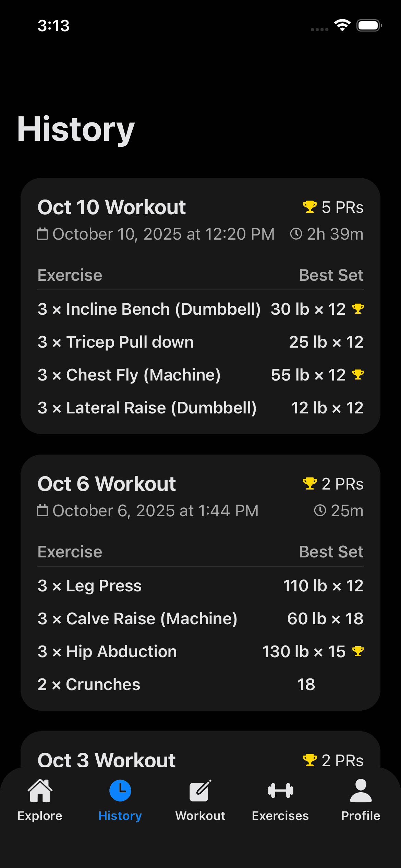Screen dimensions: 401x868
Task: Open the Workout pencil icon
Action: [x=200, y=791]
